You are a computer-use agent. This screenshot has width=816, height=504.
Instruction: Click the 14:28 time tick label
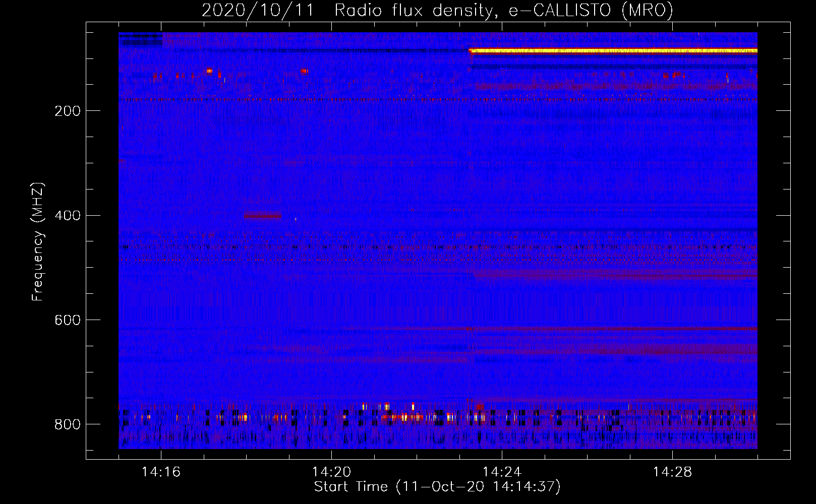pos(672,472)
